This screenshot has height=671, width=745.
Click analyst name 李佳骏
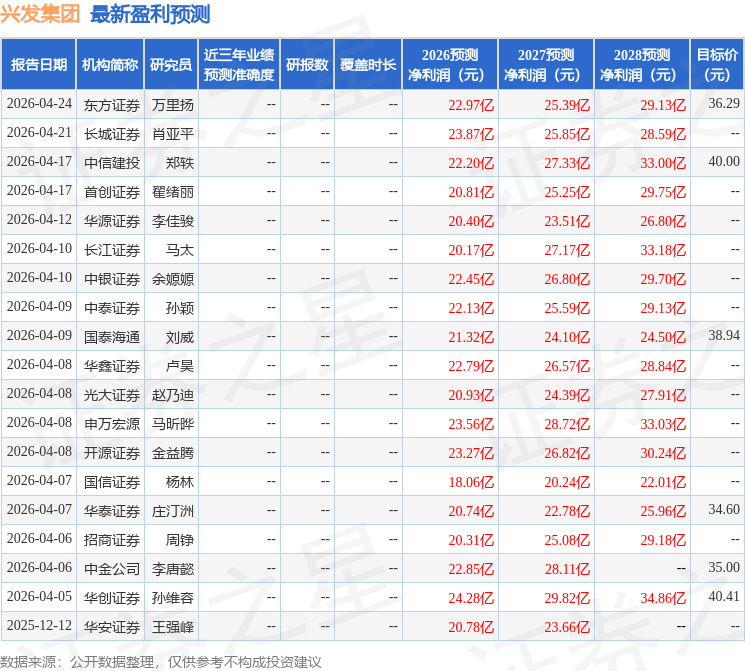click(x=172, y=221)
